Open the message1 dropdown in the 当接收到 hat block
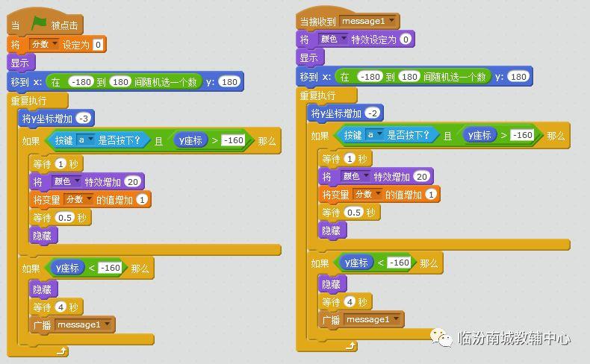 (368, 21)
